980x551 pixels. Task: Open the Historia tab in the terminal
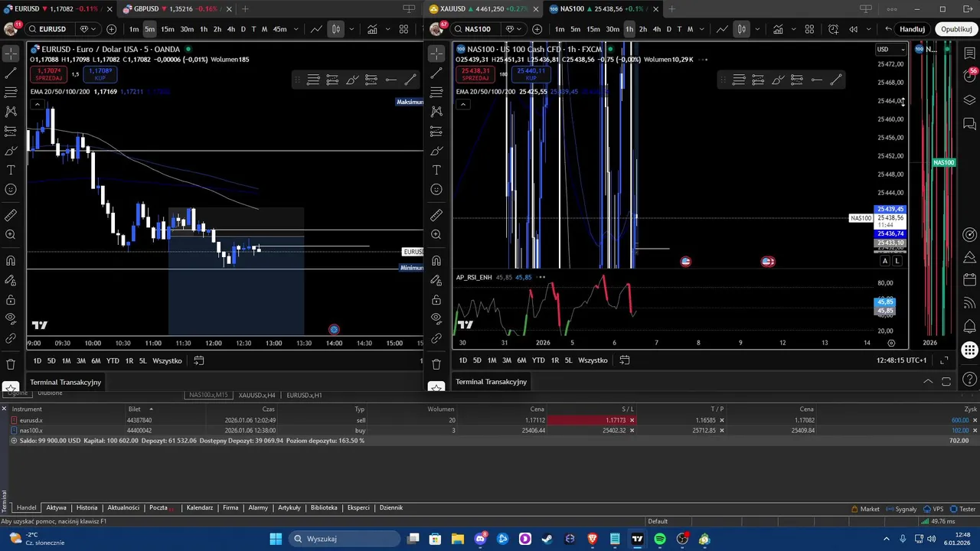click(87, 507)
